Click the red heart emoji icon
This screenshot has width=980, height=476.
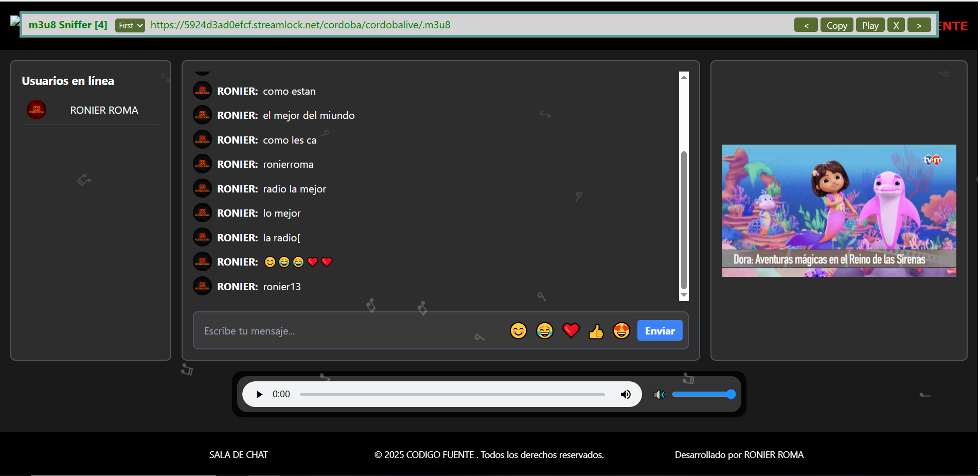click(571, 330)
